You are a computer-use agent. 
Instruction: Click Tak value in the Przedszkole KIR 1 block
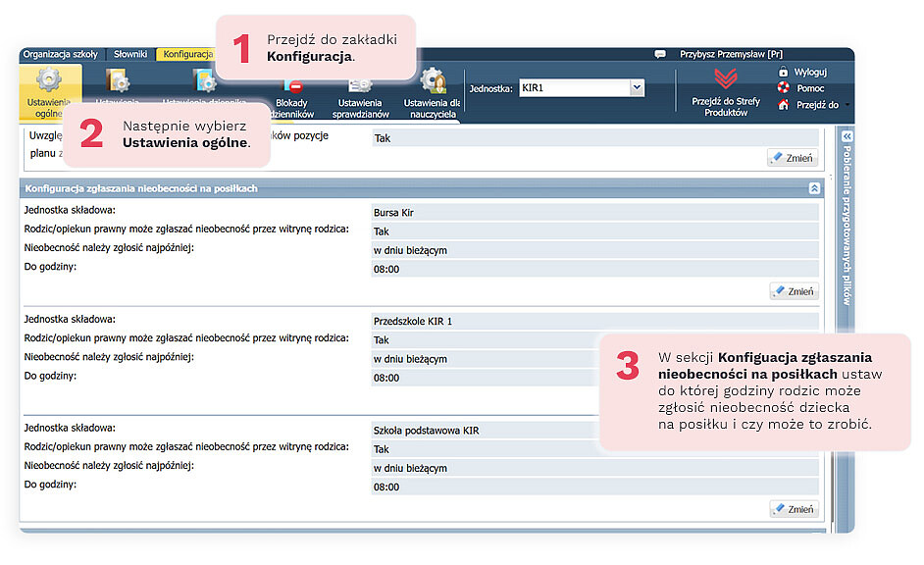click(382, 340)
